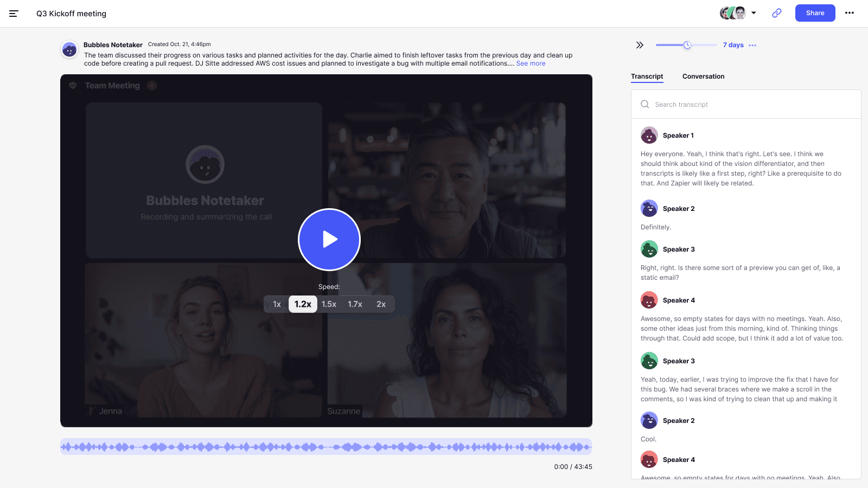The height and width of the screenshot is (488, 868).
Task: Switch to the Transcript tab
Action: point(647,76)
